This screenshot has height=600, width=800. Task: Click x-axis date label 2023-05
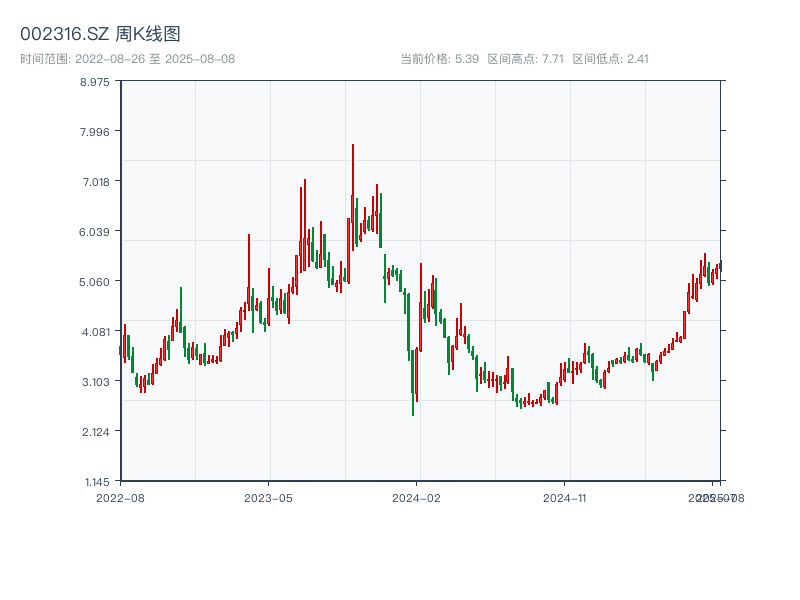click(268, 498)
